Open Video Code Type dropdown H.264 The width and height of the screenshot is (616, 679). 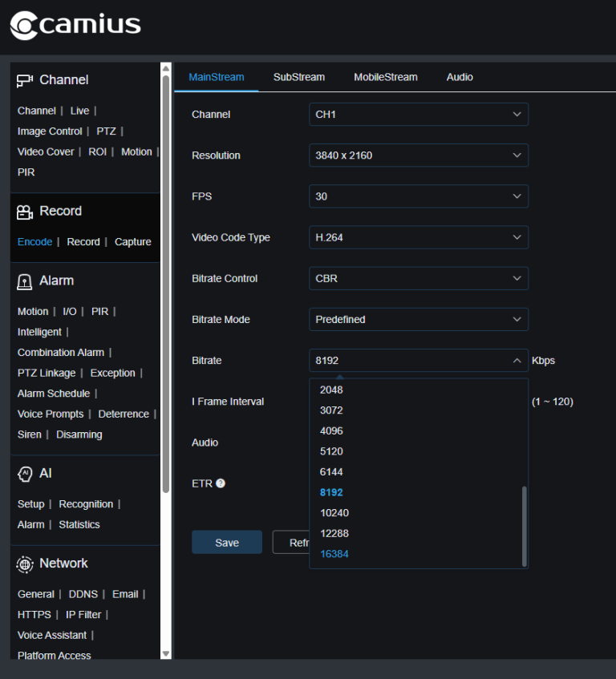[419, 237]
